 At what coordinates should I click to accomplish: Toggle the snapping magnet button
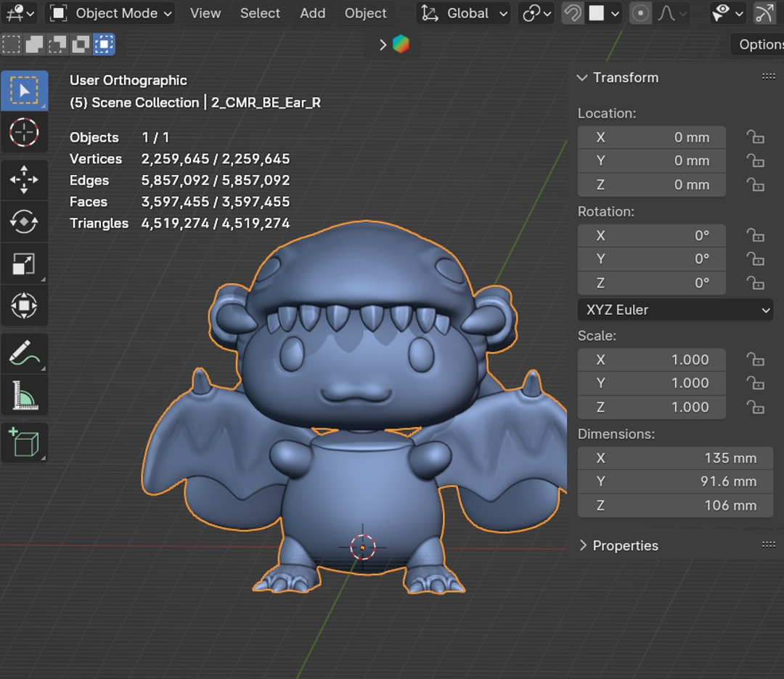[573, 13]
